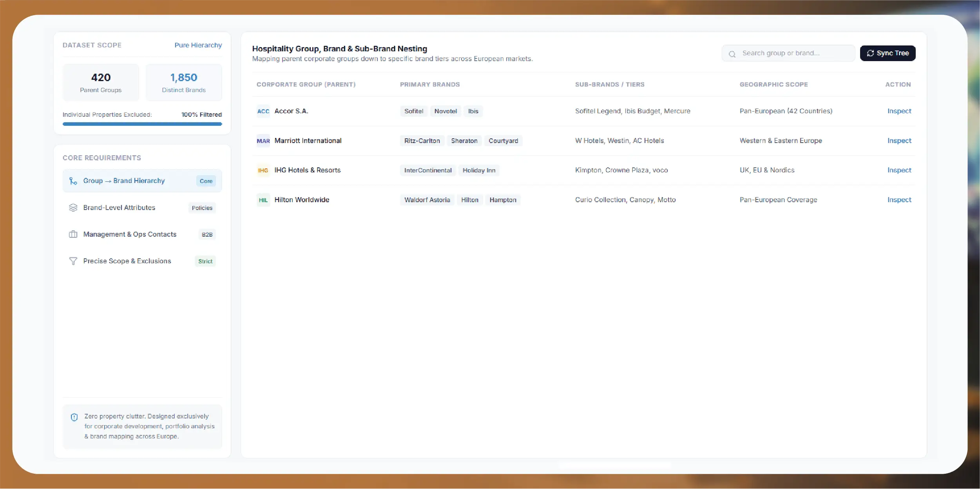Click the Ibis brand chip
Viewport: 980px width, 489px height.
473,111
